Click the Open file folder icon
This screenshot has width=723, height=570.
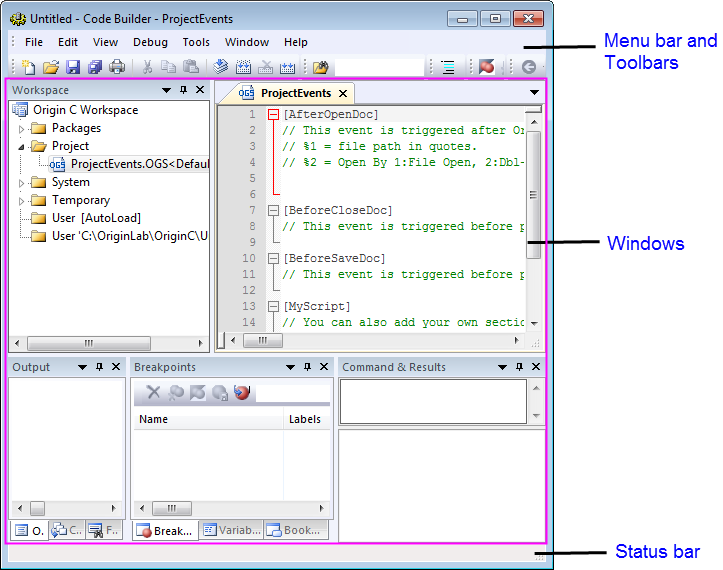(51, 67)
